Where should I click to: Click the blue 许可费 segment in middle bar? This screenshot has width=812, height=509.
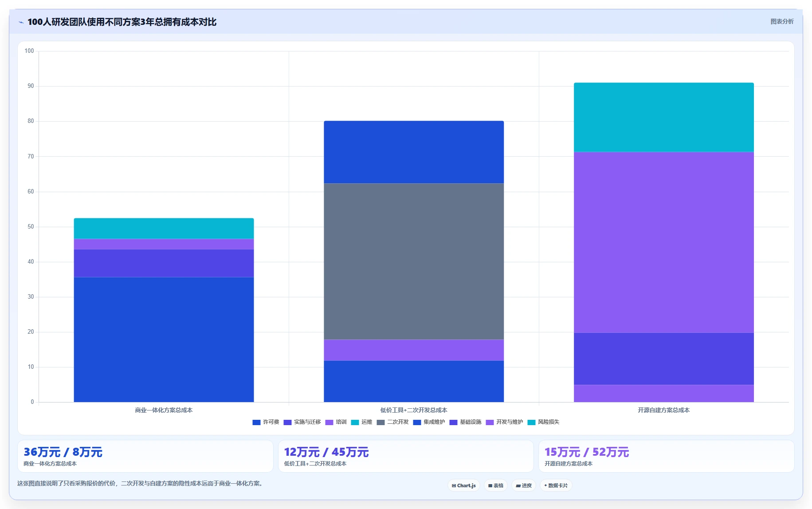(x=414, y=381)
